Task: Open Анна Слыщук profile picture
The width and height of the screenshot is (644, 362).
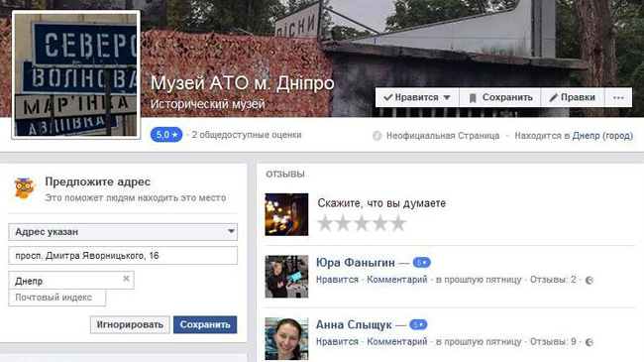Action: point(286,338)
